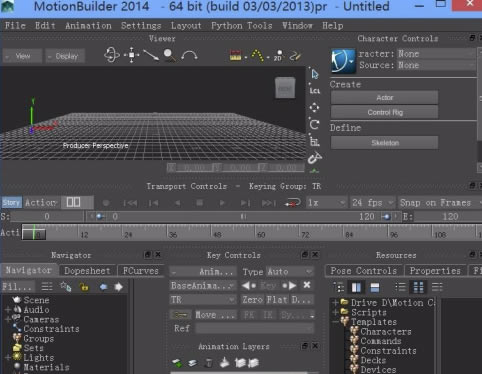Select the Pan/Travelling tool in Viewer toolbar
This screenshot has width=482, height=374.
pos(132,55)
